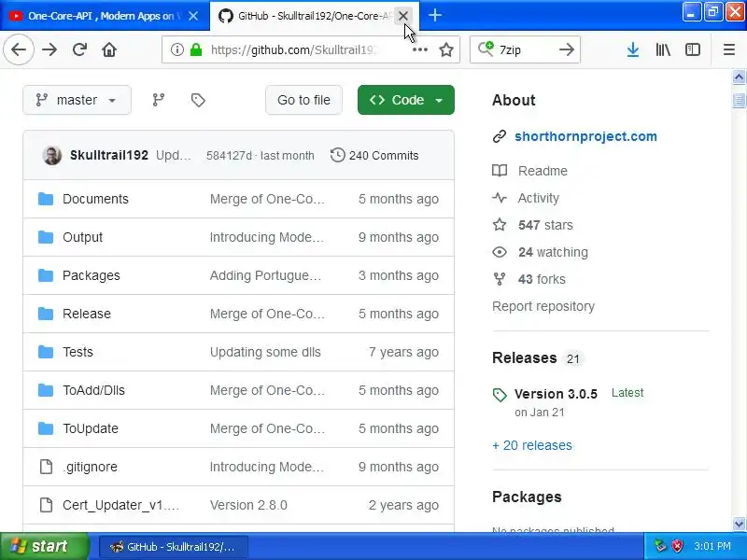Jump to the Readme section
The image size is (747, 560).
point(543,171)
